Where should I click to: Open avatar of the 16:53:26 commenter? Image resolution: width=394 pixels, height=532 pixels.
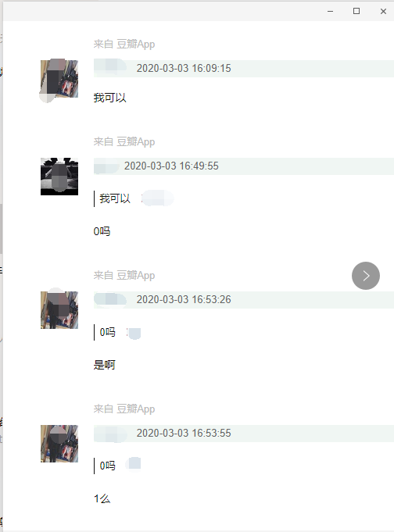coord(59,310)
